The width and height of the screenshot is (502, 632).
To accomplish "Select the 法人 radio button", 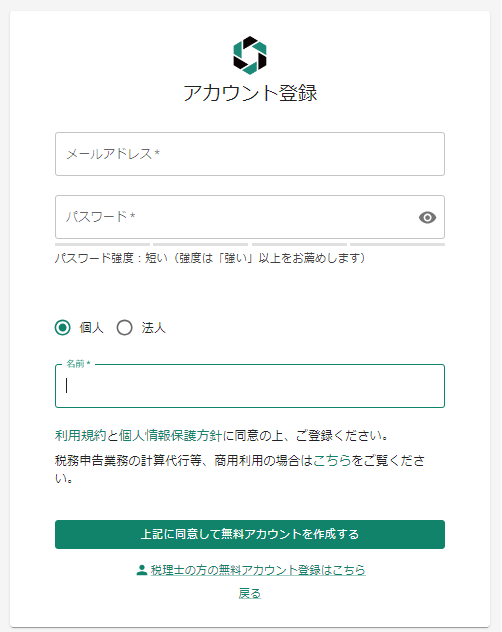I will click(x=125, y=328).
